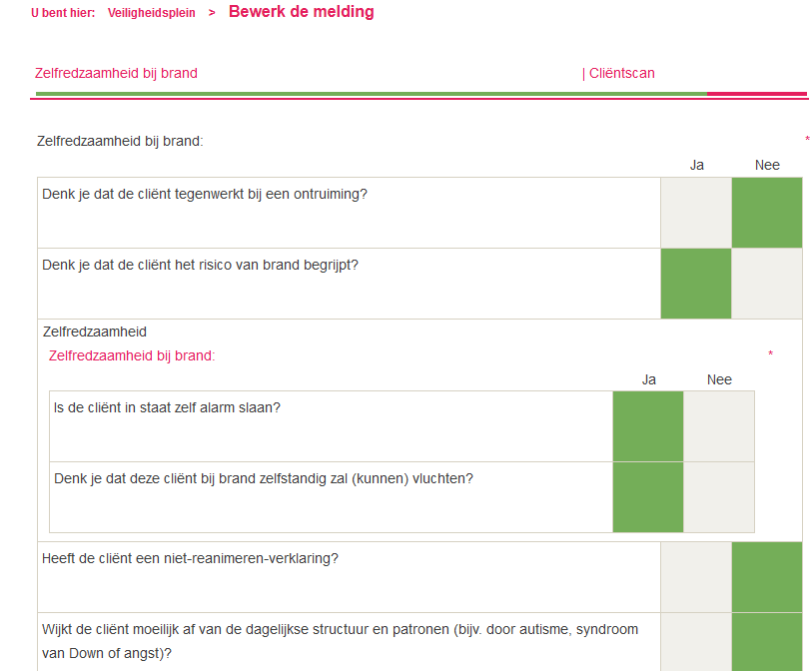Mark Nee for zelf alarm slaan question
This screenshot has width=812, height=671.
719,426
